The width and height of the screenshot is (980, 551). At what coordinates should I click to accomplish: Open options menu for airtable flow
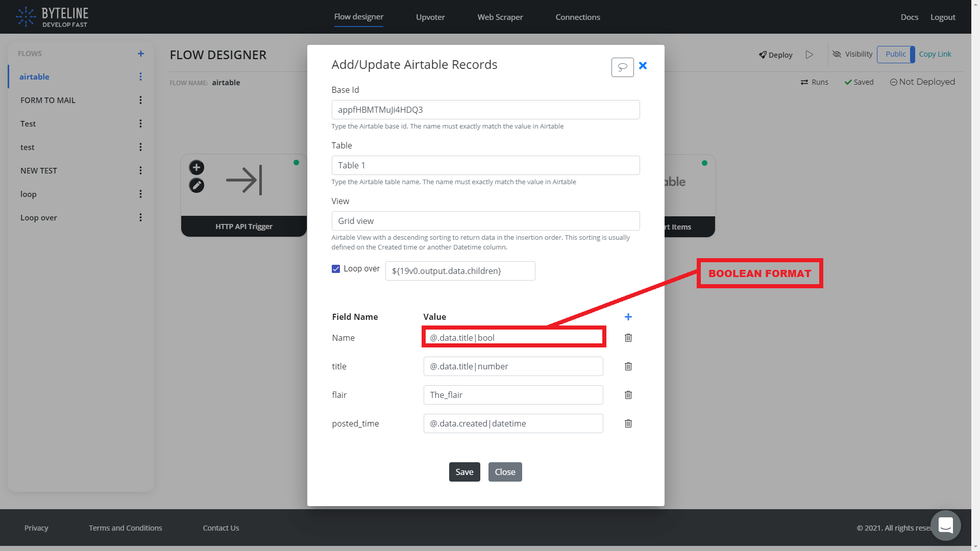(140, 77)
